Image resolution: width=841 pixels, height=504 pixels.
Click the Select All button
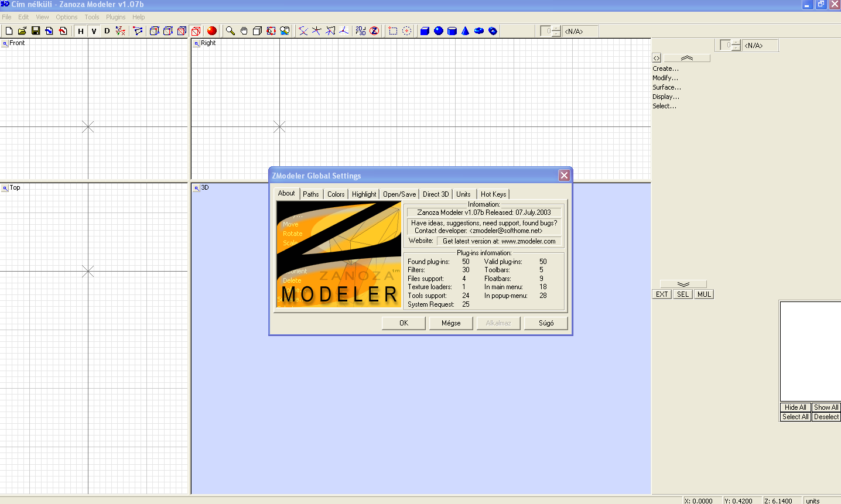(795, 417)
